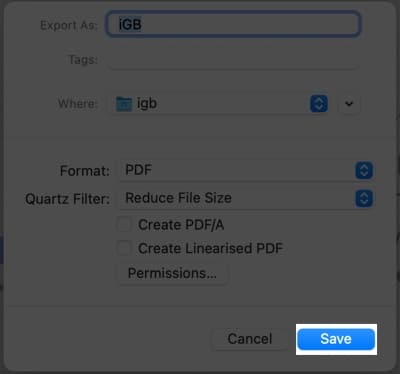400x374 pixels.
Task: Expand the full file browser chevron
Action: point(349,104)
